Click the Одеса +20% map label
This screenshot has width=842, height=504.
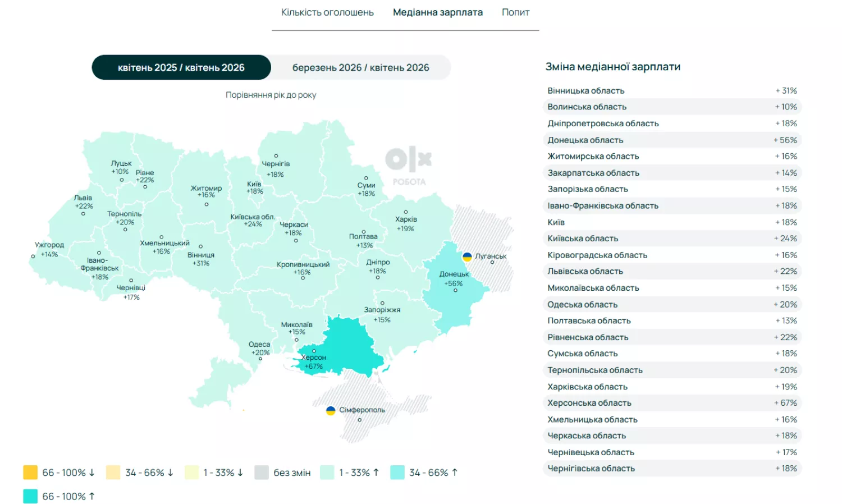259,349
